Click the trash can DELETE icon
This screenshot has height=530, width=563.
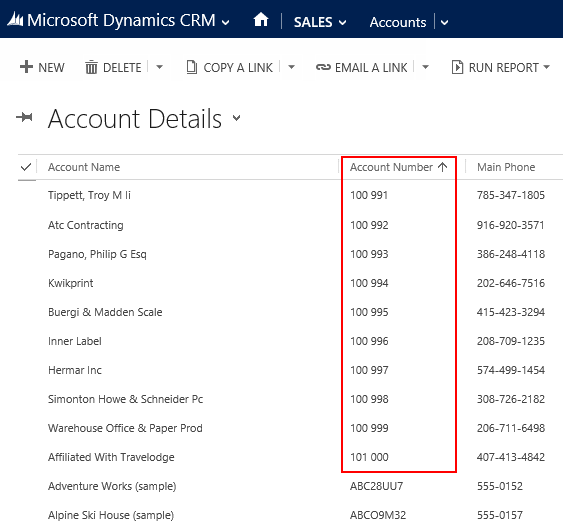pyautogui.click(x=91, y=67)
